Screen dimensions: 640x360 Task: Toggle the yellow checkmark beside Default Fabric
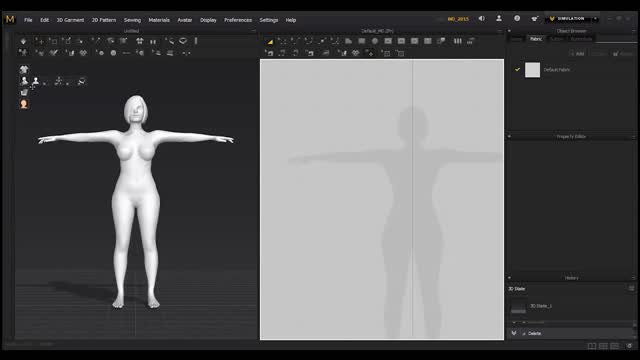(517, 69)
